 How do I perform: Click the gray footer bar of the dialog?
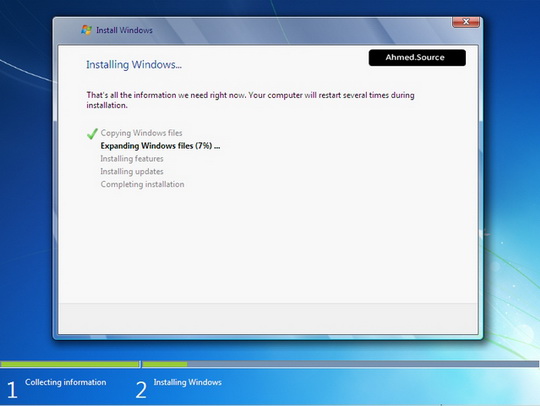pos(268,318)
